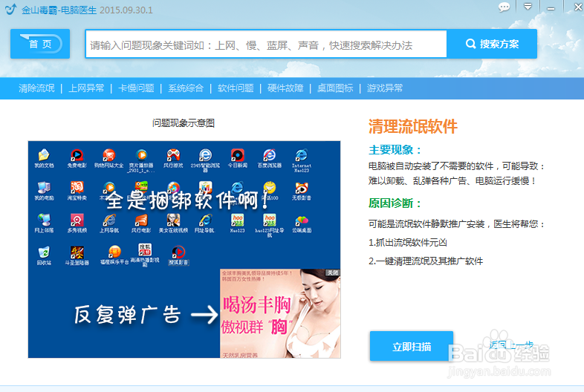Switch to the 硬件故障 tab
584x392 pixels.
click(x=285, y=88)
